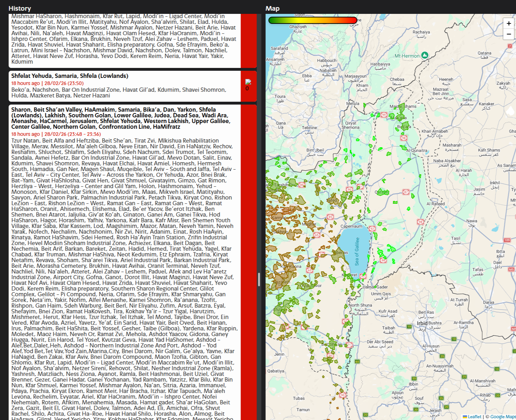Click the green Route 25 road shield
Viewport: 516px width, 420px height.
coord(464,377)
